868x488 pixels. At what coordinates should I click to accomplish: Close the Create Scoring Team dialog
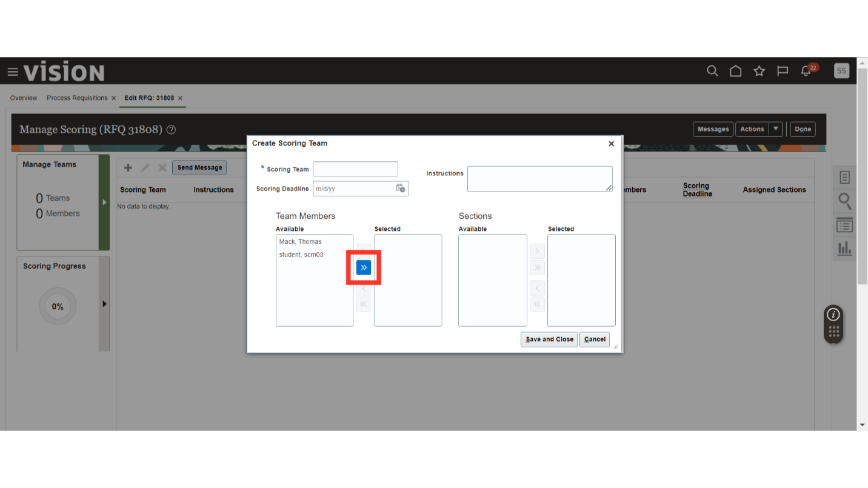[x=612, y=144]
